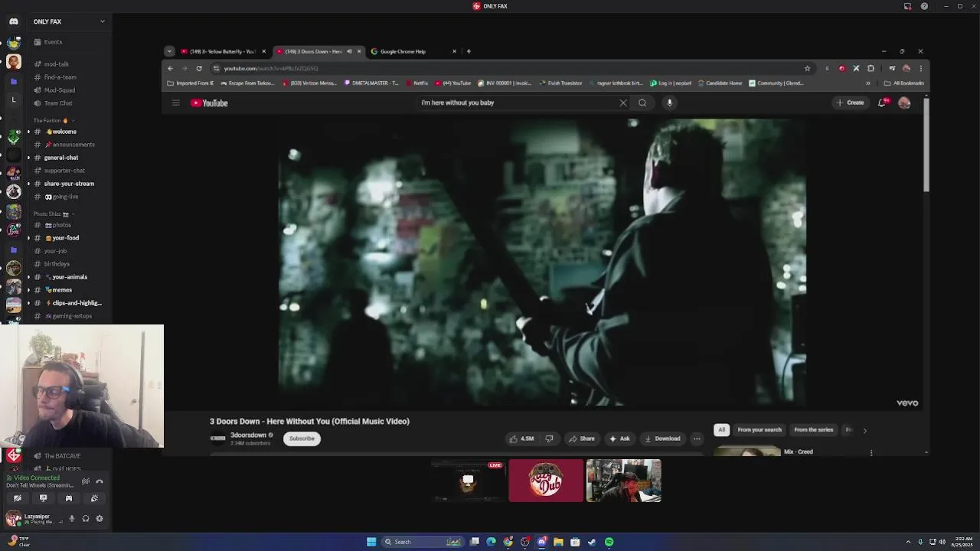980x551 pixels.
Task: Open YouTube notifications bell
Action: click(882, 103)
